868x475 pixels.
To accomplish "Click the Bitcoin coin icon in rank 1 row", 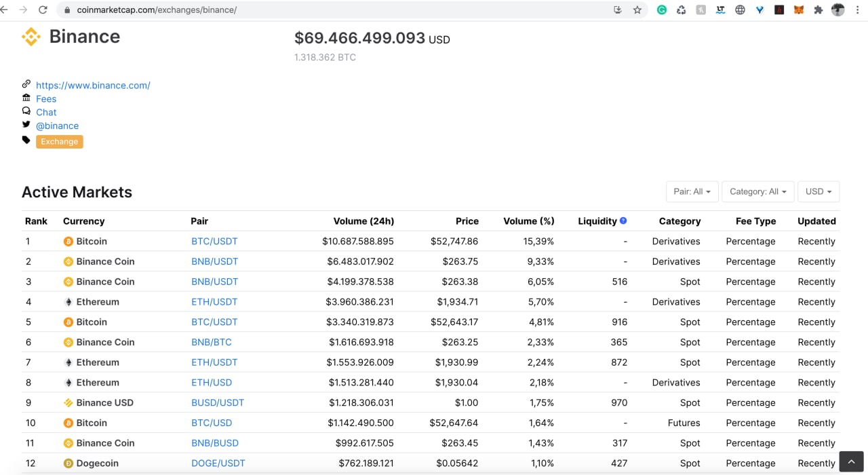I will coord(68,242).
